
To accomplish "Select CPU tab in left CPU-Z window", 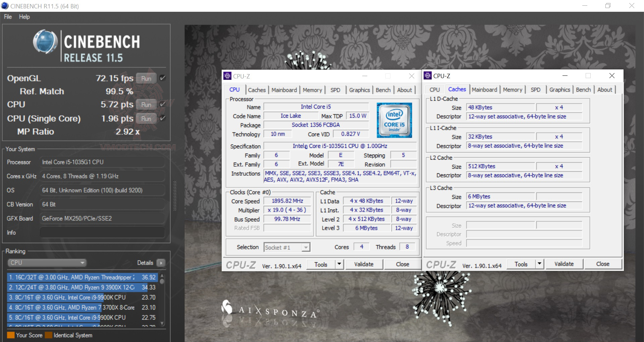I will coord(234,90).
